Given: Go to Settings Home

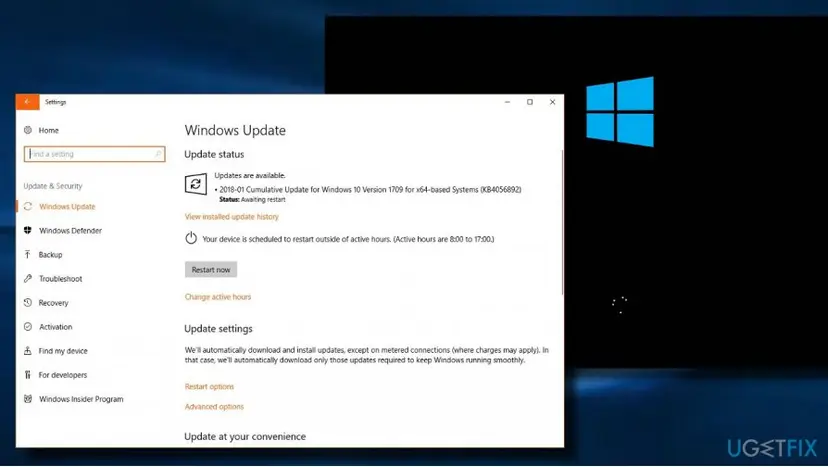Looking at the screenshot, I should (48, 130).
